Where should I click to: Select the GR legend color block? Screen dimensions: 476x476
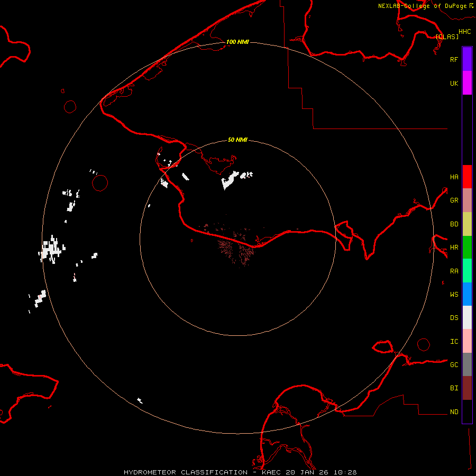(x=467, y=200)
